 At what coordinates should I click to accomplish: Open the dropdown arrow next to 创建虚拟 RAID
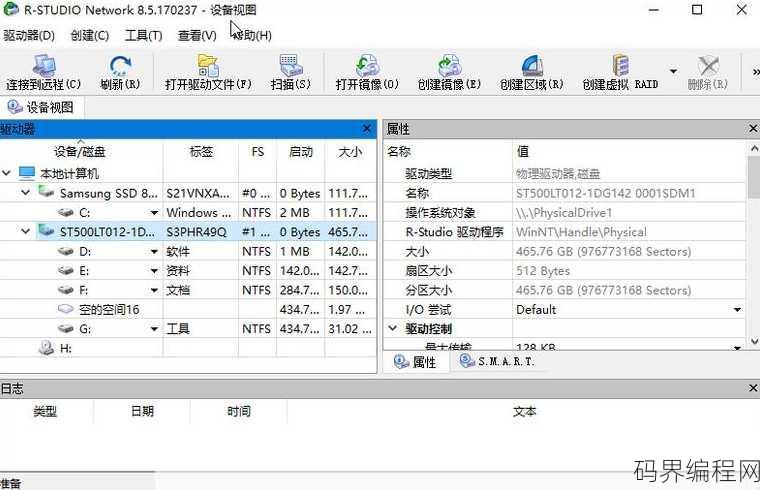pos(673,71)
